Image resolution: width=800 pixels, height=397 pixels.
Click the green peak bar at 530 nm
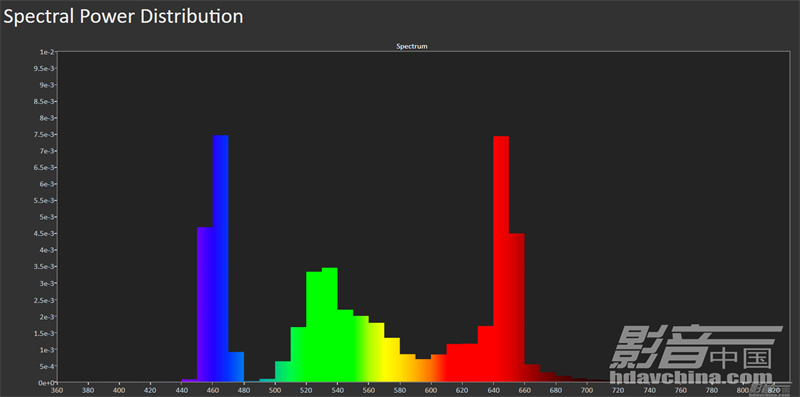[x=330, y=325]
